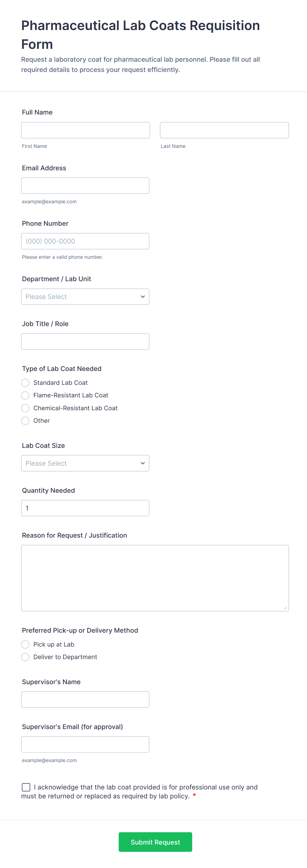The width and height of the screenshot is (307, 868).
Task: Open the Department / Lab Unit dropdown
Action: click(85, 297)
